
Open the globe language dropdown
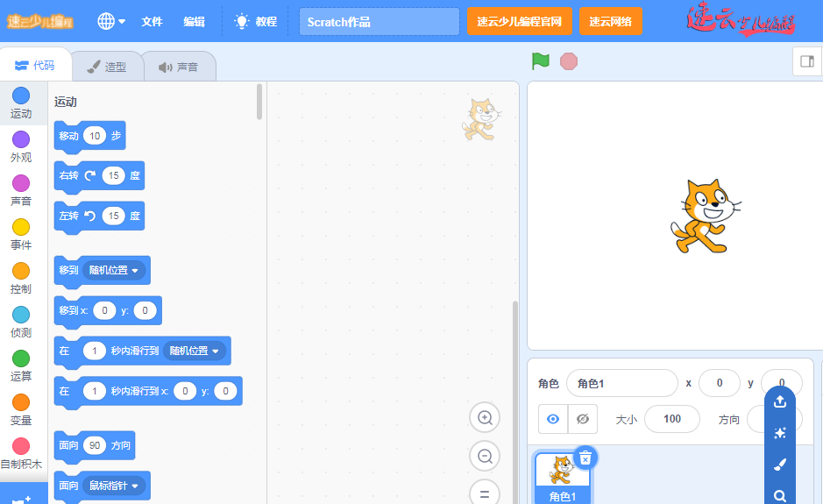[x=110, y=21]
